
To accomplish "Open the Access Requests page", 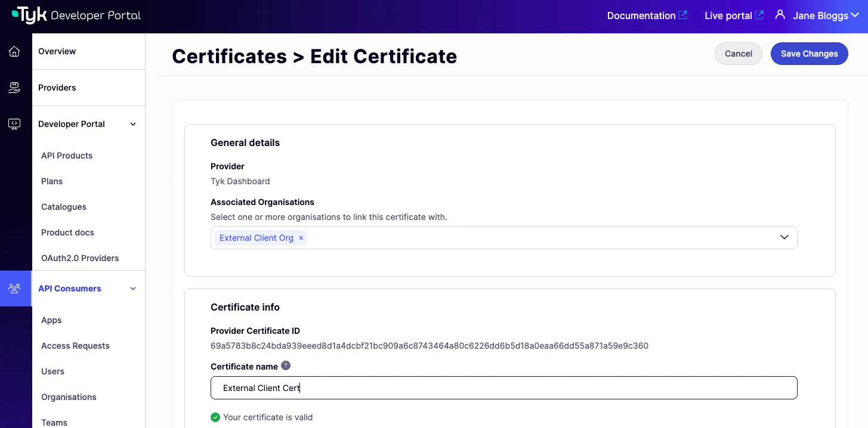I will tap(75, 346).
